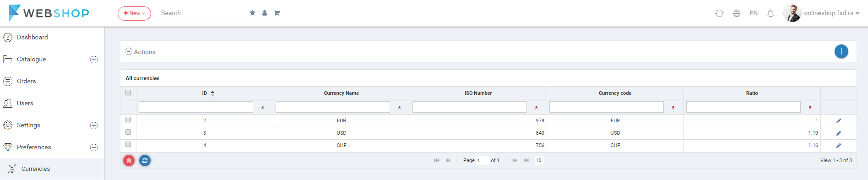Viewport: 868px width, 180px height.
Task: Edit the EUR currency row
Action: coord(839,121)
